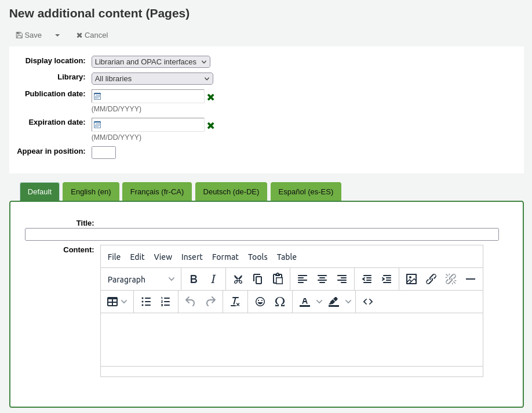This screenshot has height=413, width=532.
Task: Expand table options dropdown arrow
Action: pos(124,302)
